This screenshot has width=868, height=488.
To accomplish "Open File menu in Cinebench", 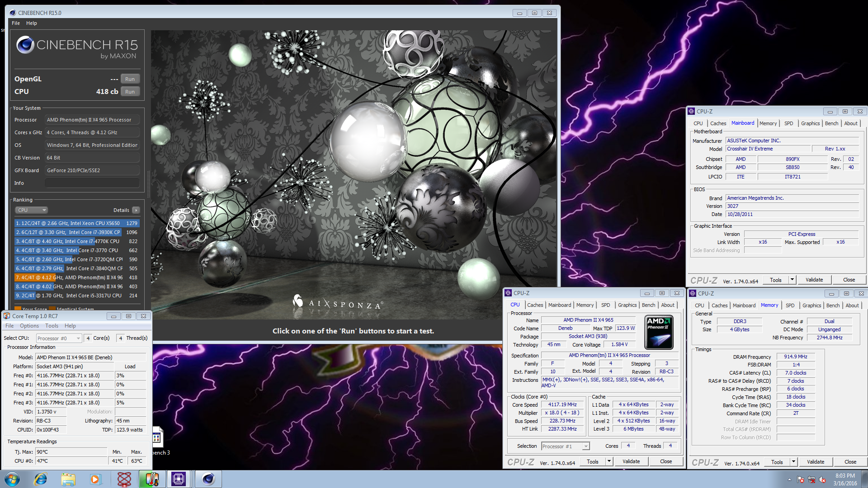I will [x=16, y=23].
